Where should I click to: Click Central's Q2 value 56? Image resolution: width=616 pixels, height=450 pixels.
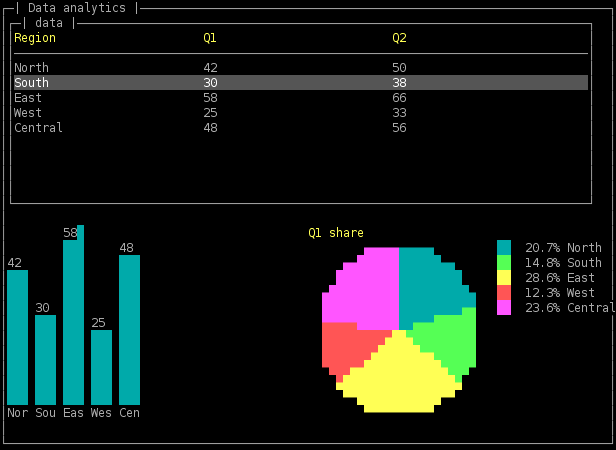(x=399, y=128)
